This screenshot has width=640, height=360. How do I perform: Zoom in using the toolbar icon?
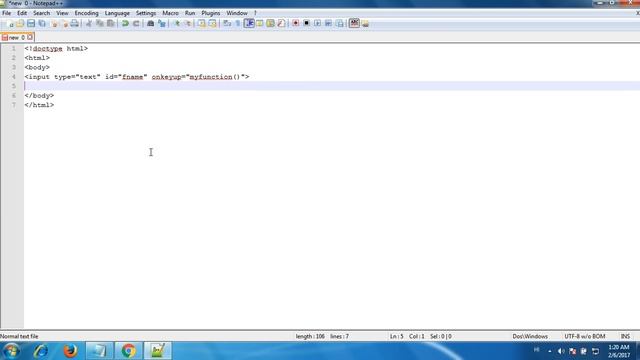(x=176, y=24)
